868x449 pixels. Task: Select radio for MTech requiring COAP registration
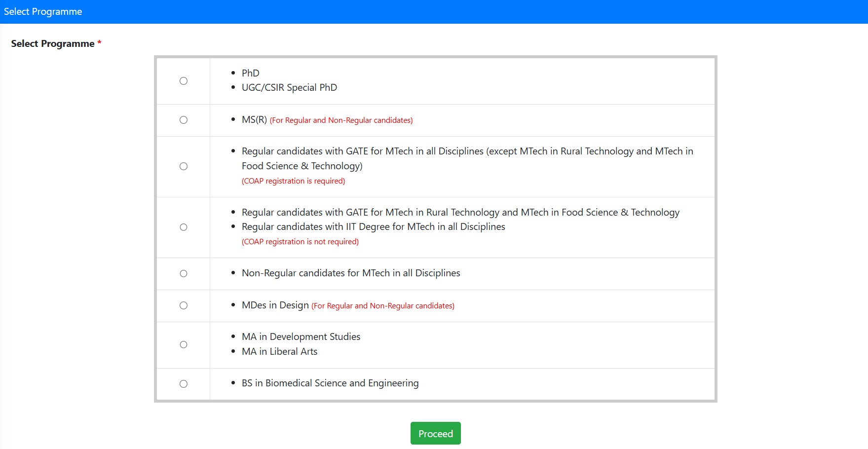click(184, 166)
